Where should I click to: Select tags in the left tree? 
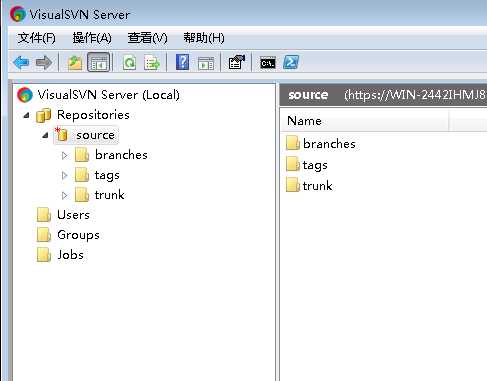(x=107, y=175)
